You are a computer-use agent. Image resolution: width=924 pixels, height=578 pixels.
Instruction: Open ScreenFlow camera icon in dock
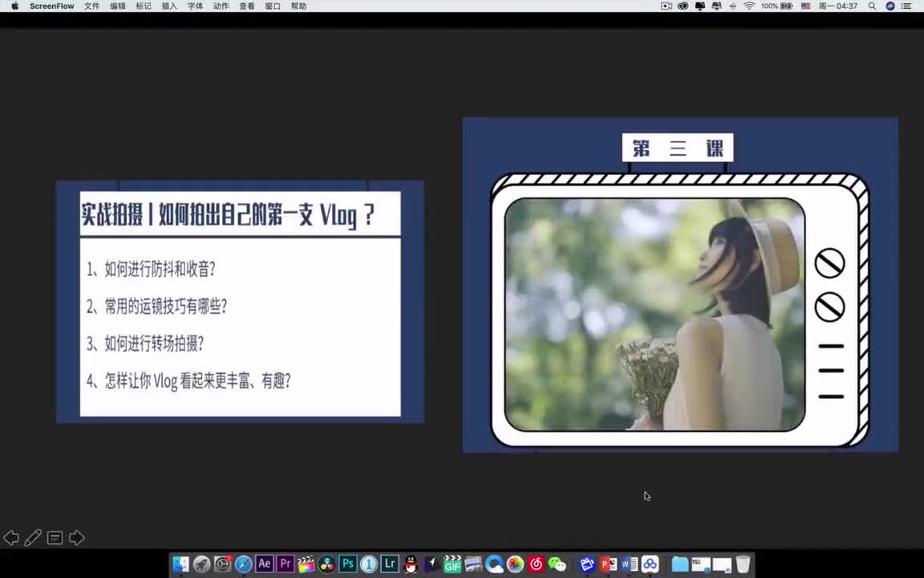click(x=587, y=564)
